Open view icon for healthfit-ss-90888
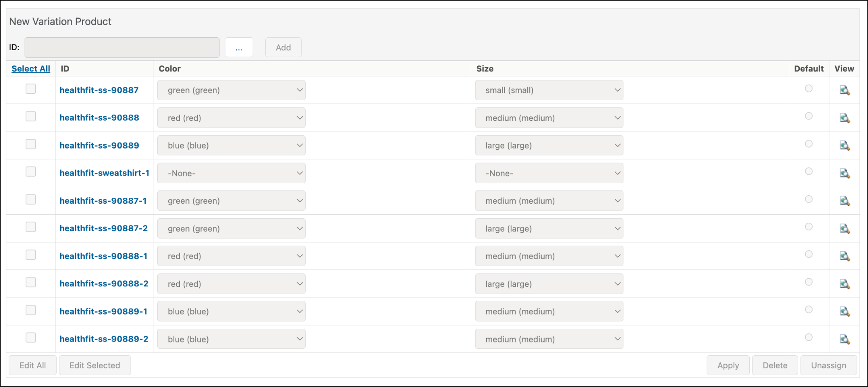 coord(845,118)
